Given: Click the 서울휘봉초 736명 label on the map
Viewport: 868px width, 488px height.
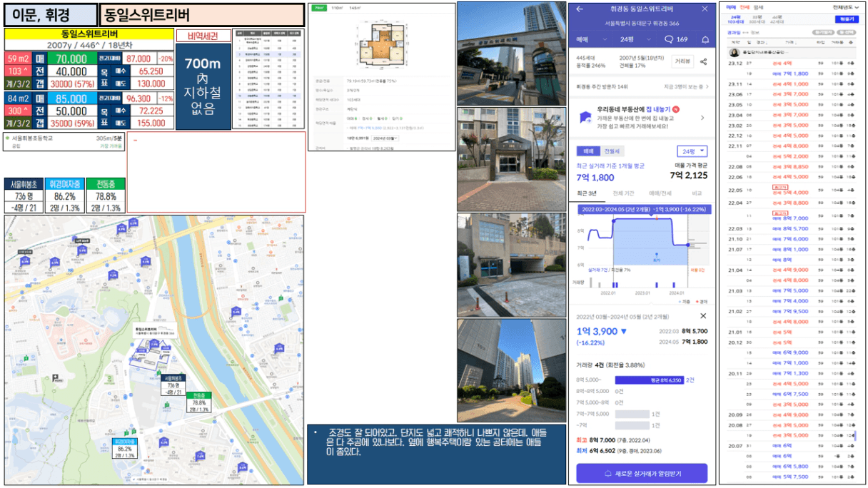Looking at the screenshot, I should click(x=172, y=385).
